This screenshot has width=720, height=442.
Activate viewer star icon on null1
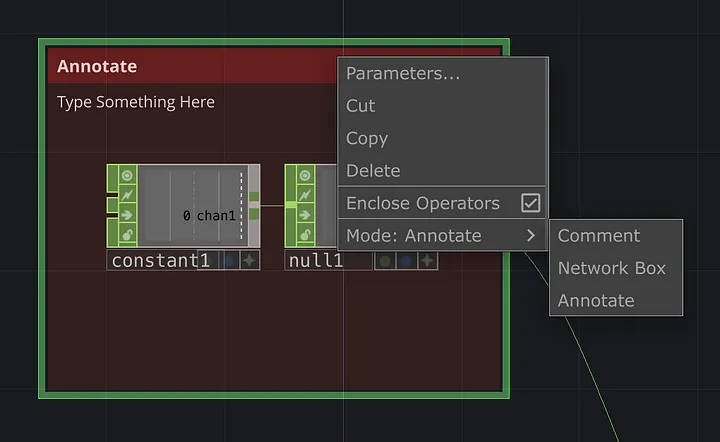pyautogui.click(x=427, y=261)
